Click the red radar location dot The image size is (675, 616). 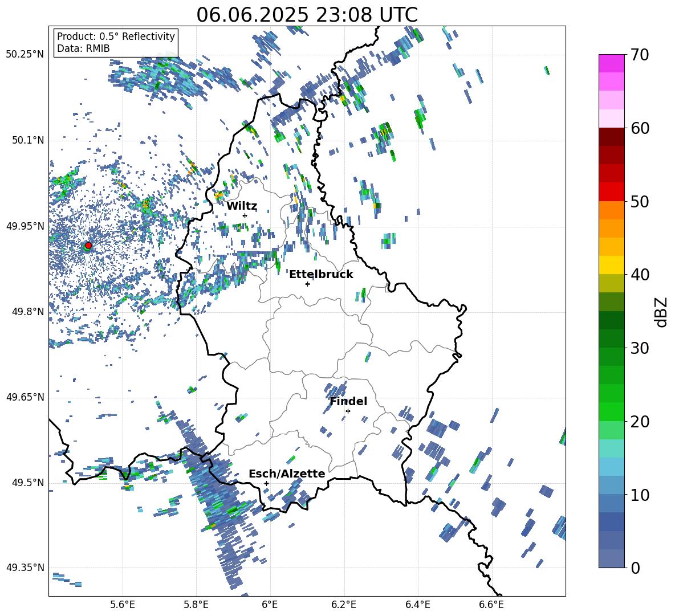pyautogui.click(x=88, y=245)
